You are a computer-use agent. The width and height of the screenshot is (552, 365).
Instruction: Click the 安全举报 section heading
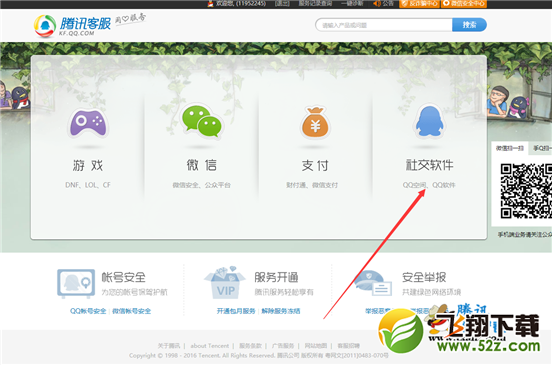424,277
